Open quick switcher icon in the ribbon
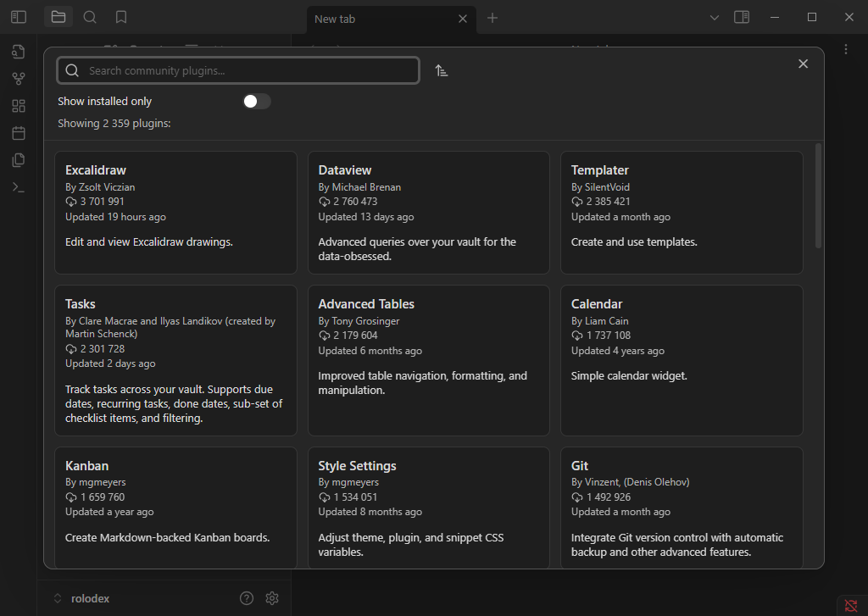868x616 pixels. (19, 52)
